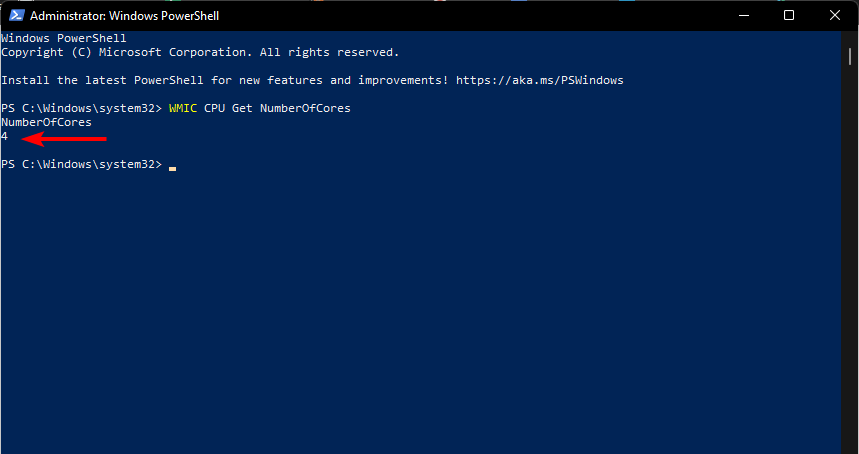Click the NumberOfCores output header line

tap(46, 122)
